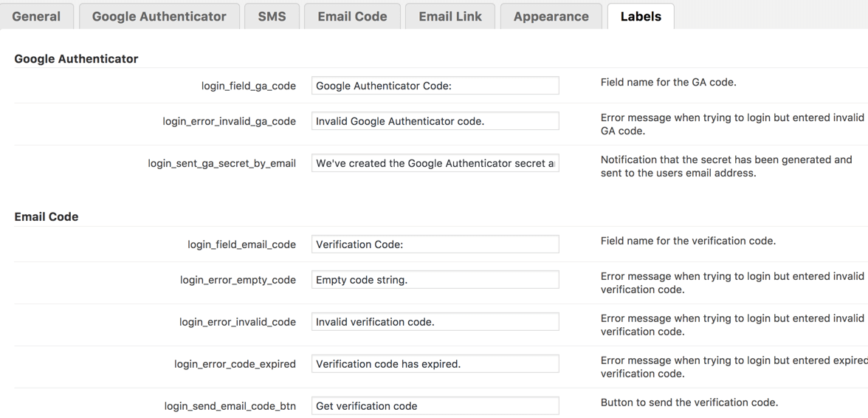Select the Invalid verification code input
Image resolution: width=868 pixels, height=418 pixels.
(x=435, y=322)
